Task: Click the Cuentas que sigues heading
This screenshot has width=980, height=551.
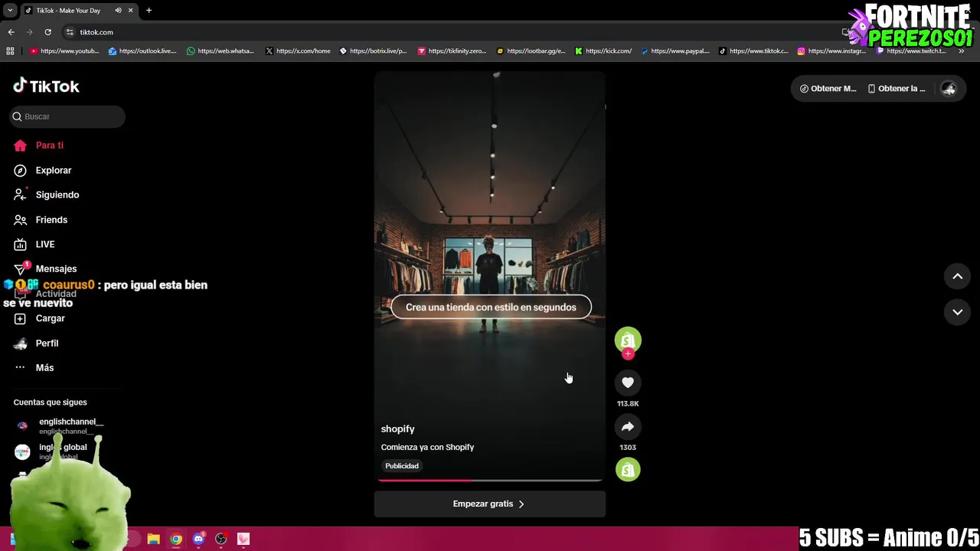Action: [50, 403]
